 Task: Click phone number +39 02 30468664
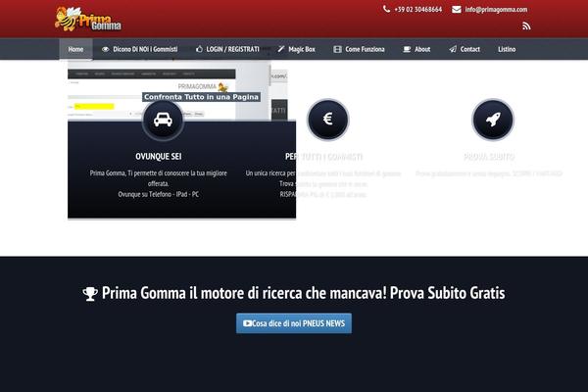coord(417,10)
